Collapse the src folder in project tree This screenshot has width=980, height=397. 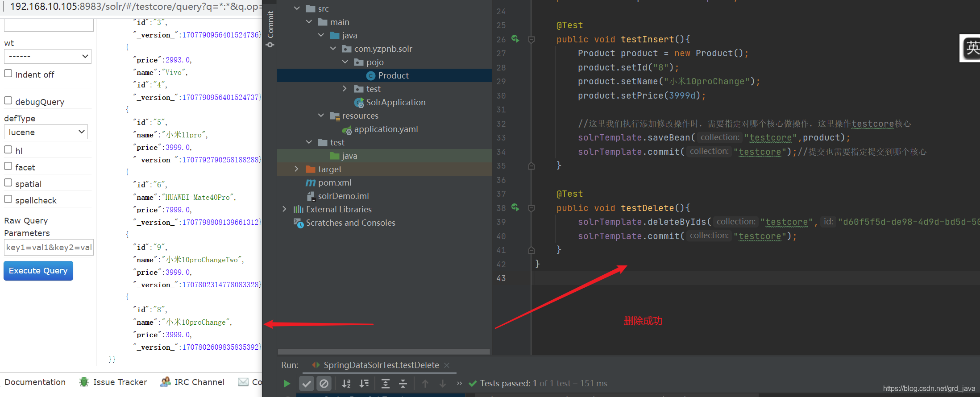(297, 8)
